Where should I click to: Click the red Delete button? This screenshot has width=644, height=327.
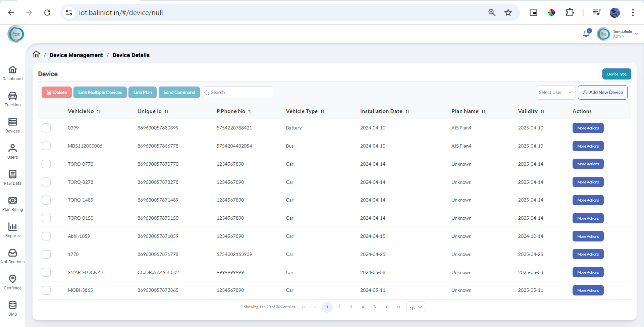57,92
